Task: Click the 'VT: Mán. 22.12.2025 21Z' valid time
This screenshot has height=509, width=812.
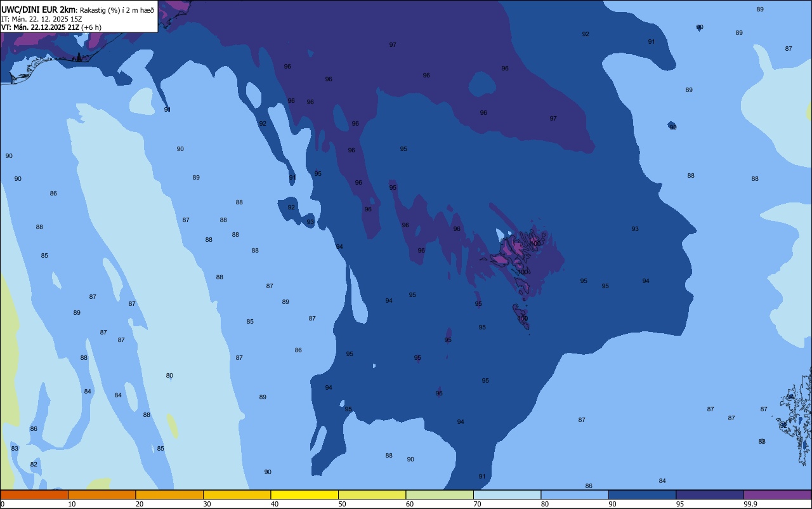Action: coord(41,27)
